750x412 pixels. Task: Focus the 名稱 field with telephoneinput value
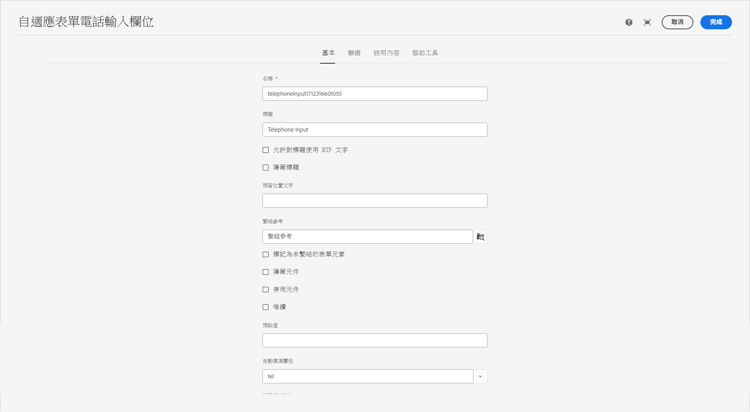pyautogui.click(x=375, y=94)
